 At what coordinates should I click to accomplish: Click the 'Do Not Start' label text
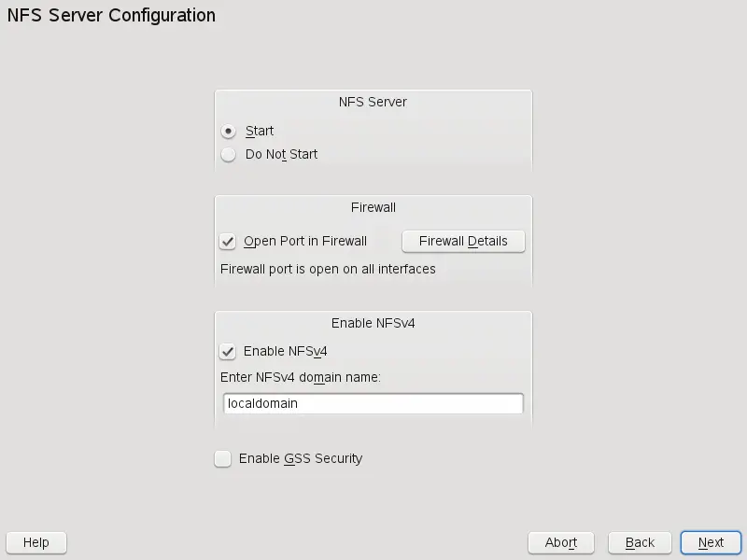pos(281,155)
